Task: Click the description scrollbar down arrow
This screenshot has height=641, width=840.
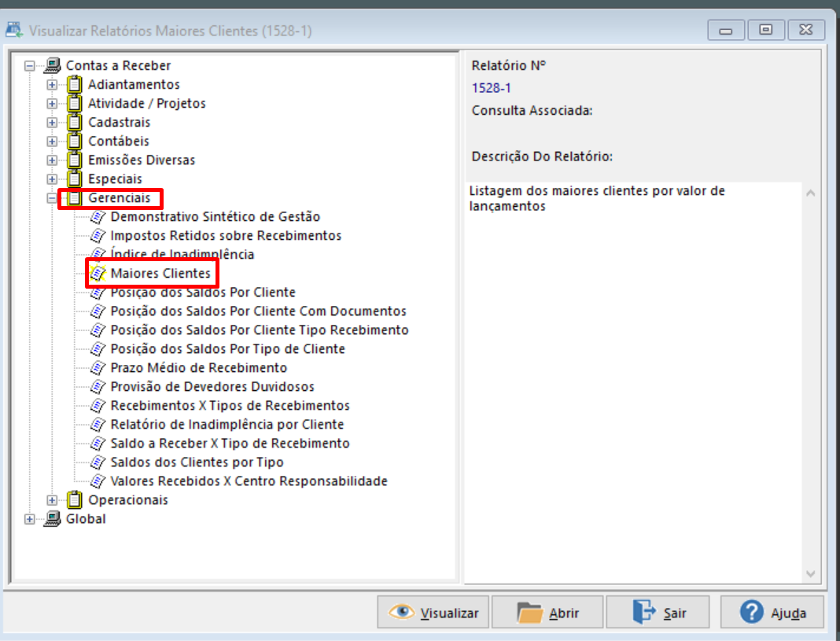Action: point(811,573)
